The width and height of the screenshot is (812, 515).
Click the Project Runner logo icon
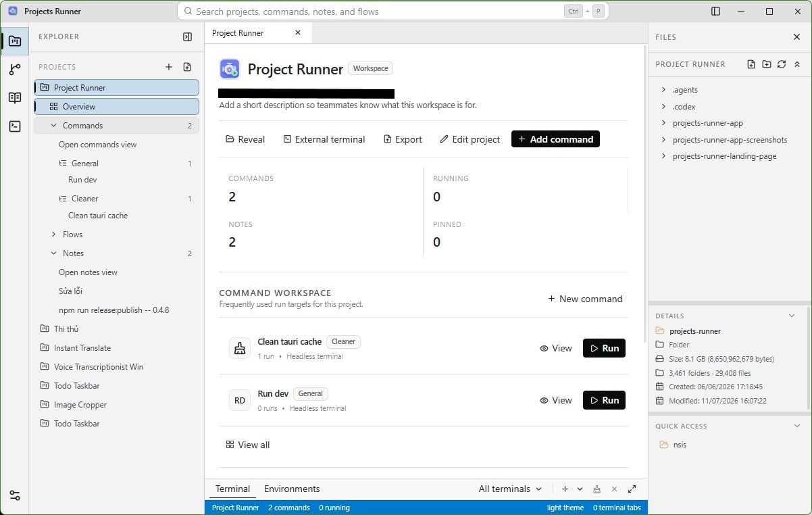[x=230, y=69]
